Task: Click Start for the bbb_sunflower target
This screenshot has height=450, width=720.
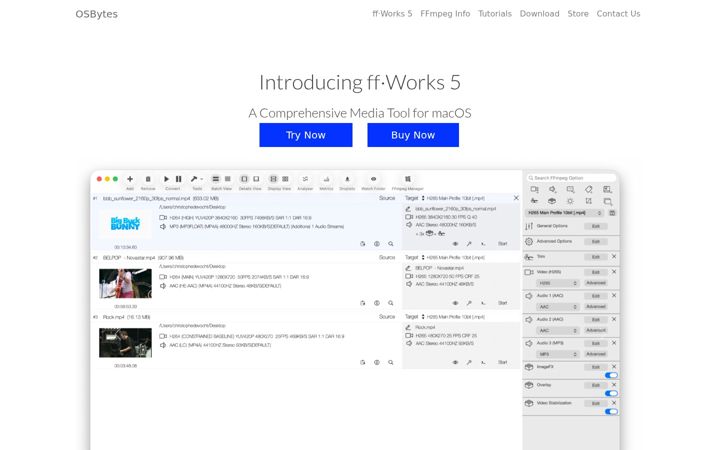Action: [503, 244]
